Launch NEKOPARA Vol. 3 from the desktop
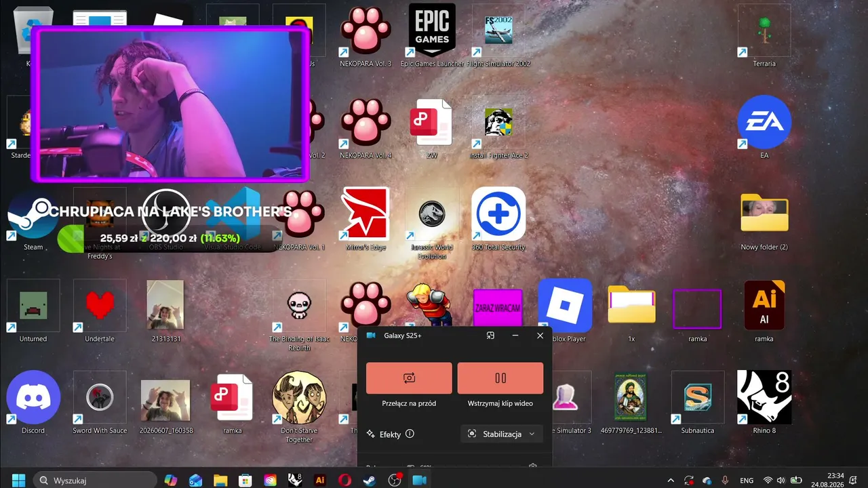Viewport: 868px width, 488px height. [x=366, y=36]
